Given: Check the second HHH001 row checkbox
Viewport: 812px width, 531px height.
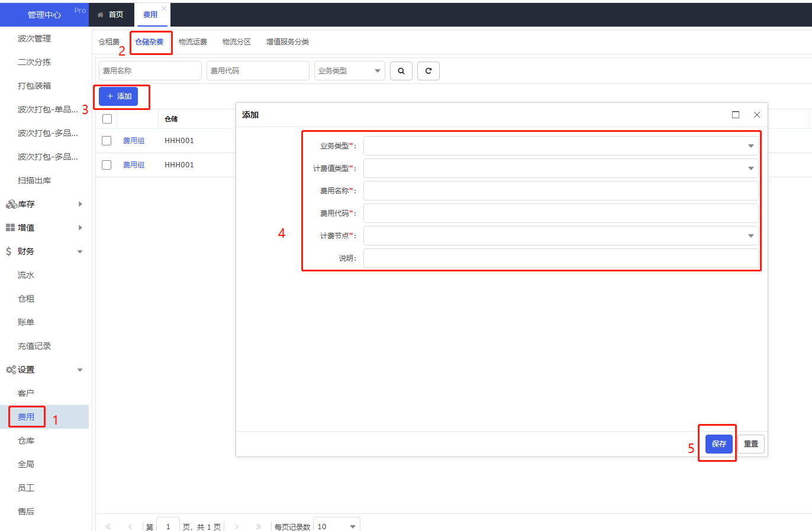Looking at the screenshot, I should 107,165.
